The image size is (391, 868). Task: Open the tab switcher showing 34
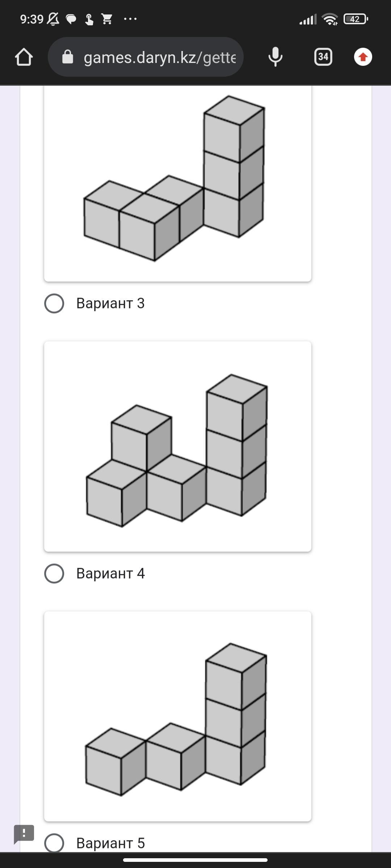tap(323, 57)
